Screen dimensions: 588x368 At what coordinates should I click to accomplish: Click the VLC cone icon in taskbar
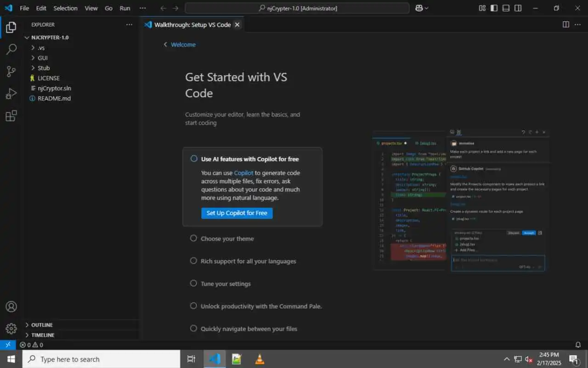point(260,359)
